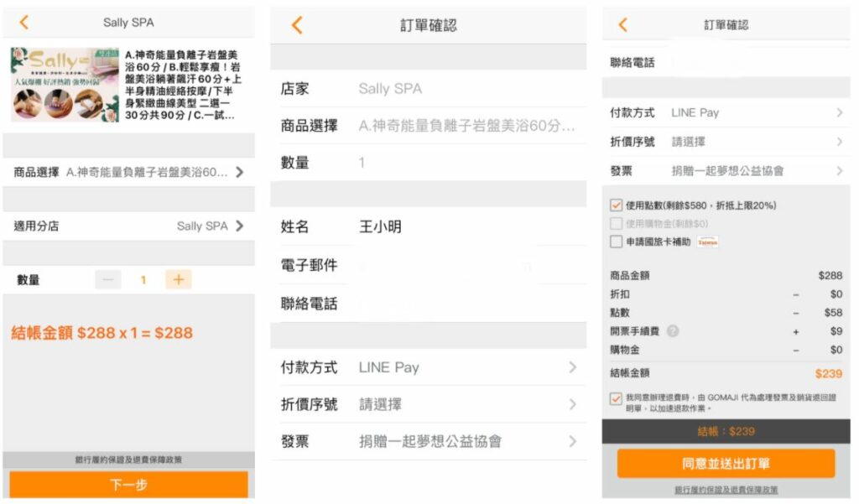Open the 付款方式 LINE Pay selector
This screenshot has height=504, width=859.
(x=429, y=367)
